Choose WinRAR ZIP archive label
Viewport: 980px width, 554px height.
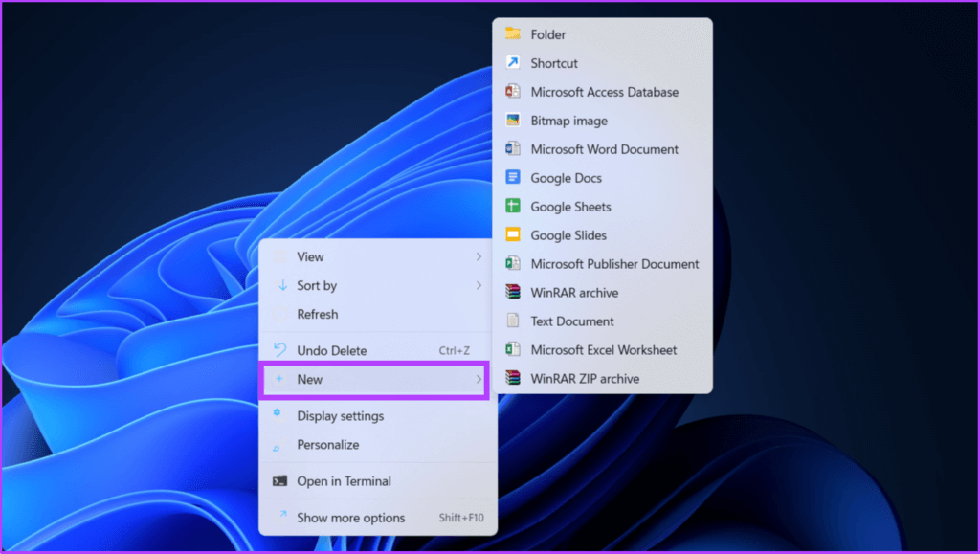pyautogui.click(x=585, y=379)
